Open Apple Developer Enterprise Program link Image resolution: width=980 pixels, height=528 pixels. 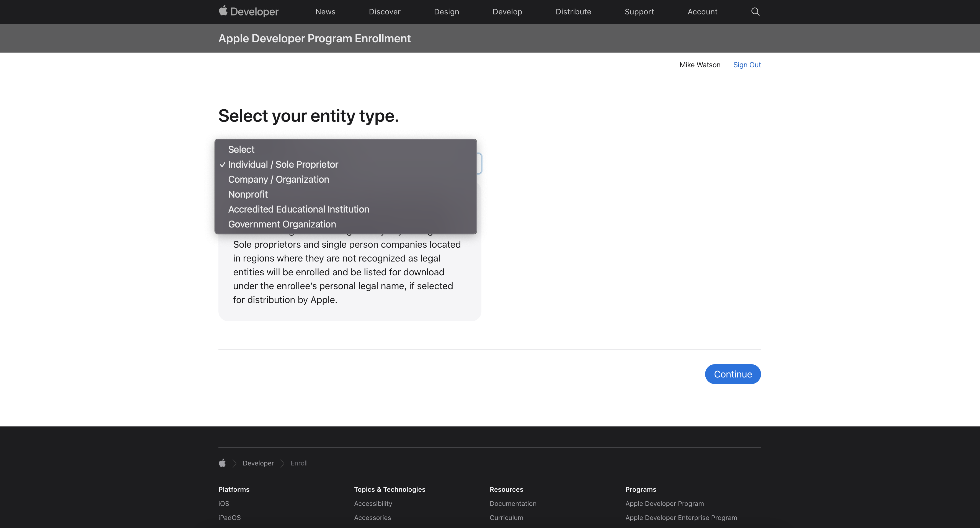[681, 517]
